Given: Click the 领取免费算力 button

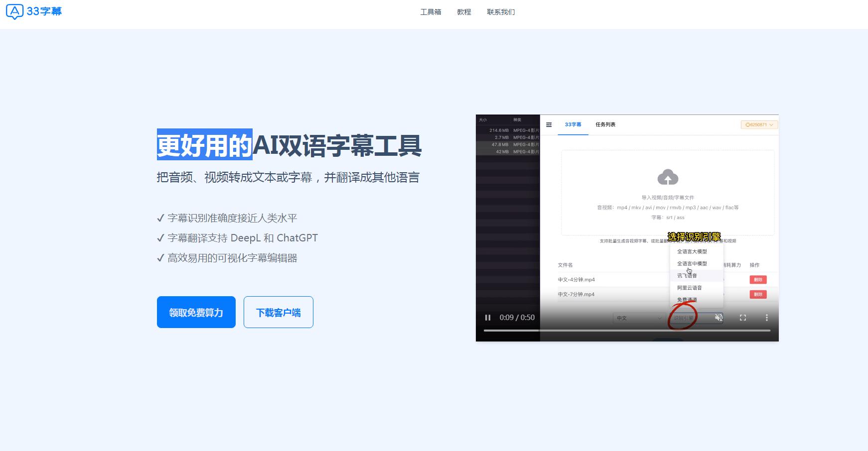Looking at the screenshot, I should [196, 312].
